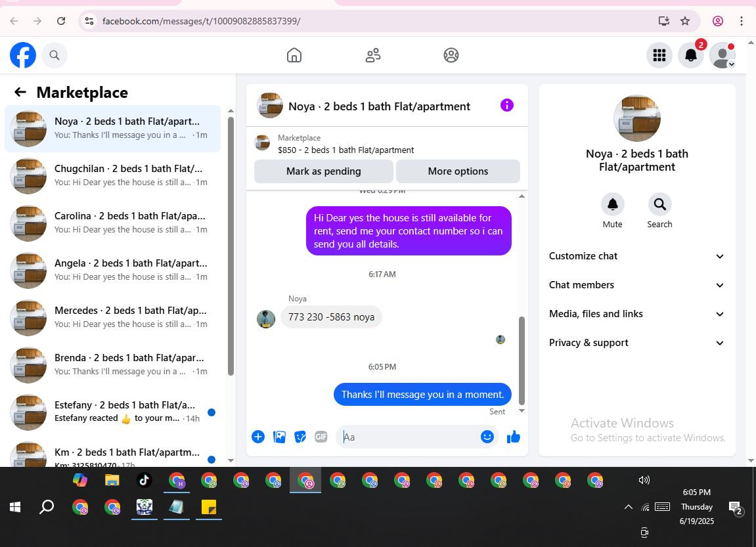Screen dimensions: 756x547
Task: Open the $850 Marketplace listing link
Action: point(345,150)
